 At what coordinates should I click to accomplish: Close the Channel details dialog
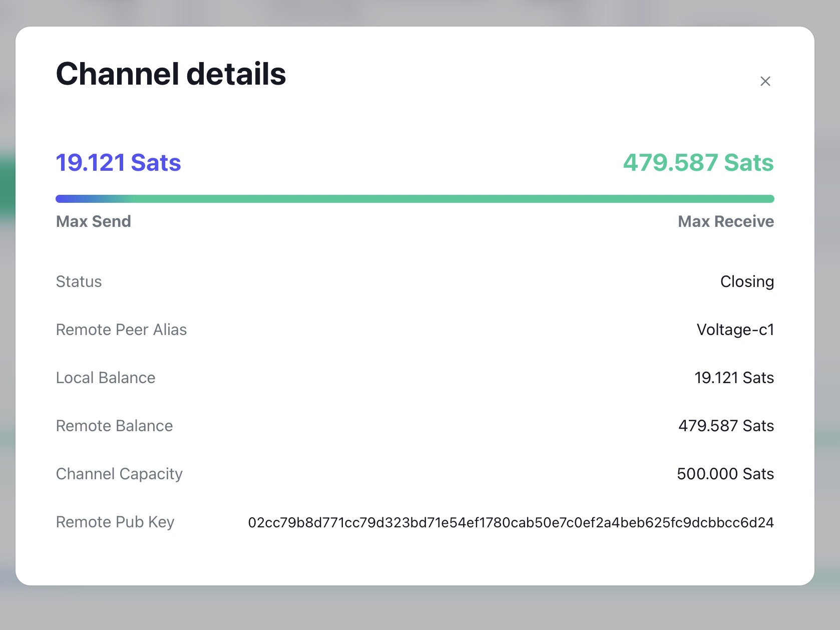(765, 81)
